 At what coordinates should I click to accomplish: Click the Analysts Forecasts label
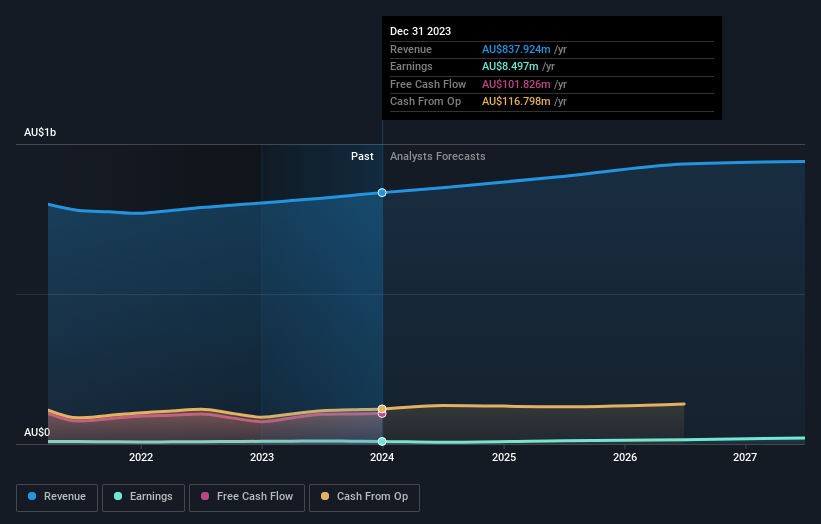click(x=438, y=156)
